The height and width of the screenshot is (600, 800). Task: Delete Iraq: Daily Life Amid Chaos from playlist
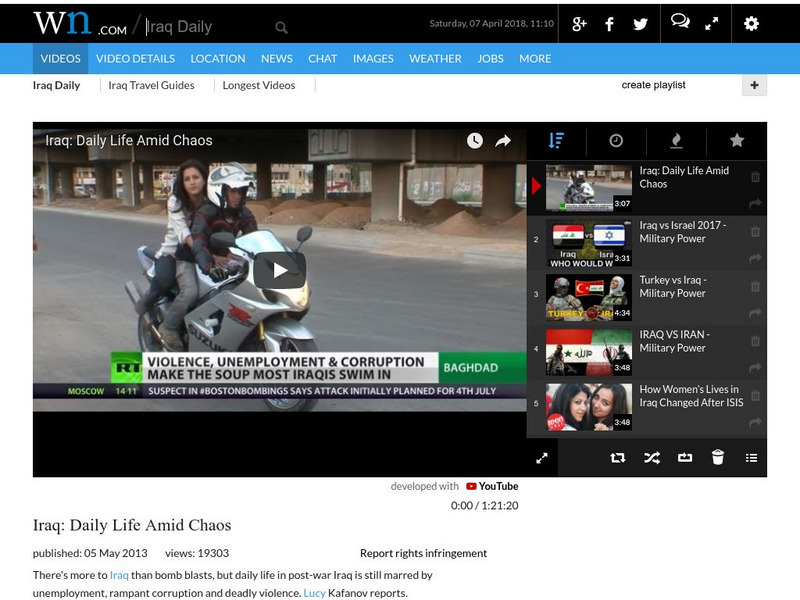tap(756, 177)
